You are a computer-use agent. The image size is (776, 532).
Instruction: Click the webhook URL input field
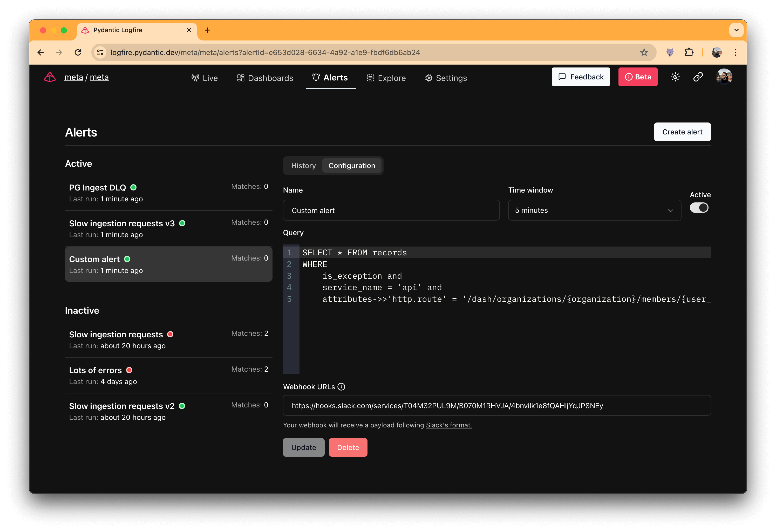click(x=496, y=406)
